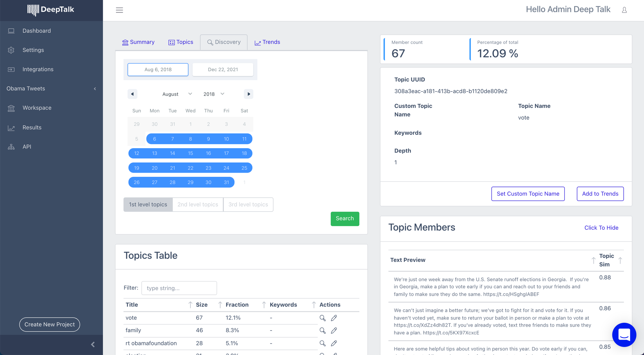
Task: Click the Topics filter input field
Action: pos(179,288)
